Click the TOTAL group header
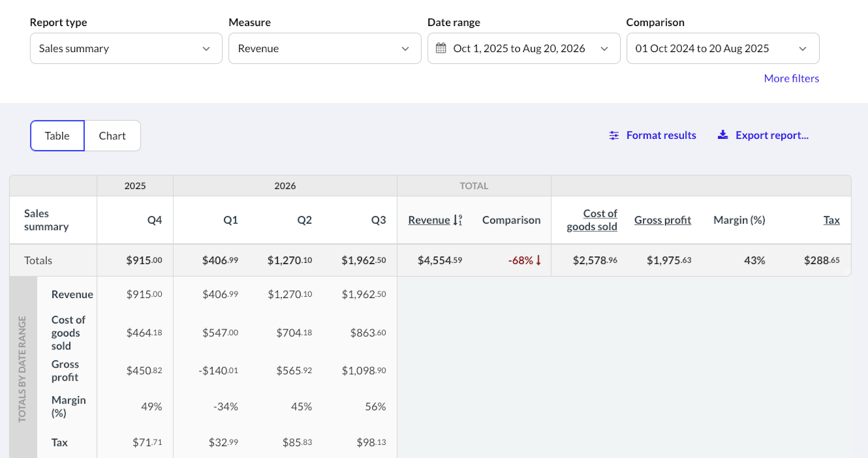The image size is (868, 458). coord(474,186)
